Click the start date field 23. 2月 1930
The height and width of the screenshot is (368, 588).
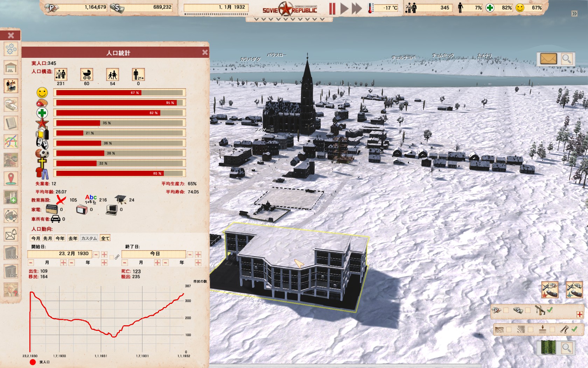pos(59,254)
